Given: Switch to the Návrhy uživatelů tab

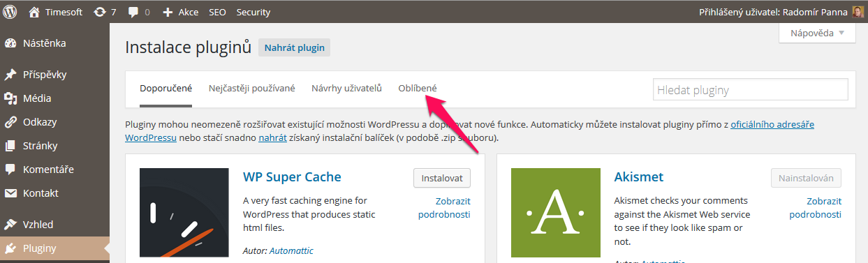Looking at the screenshot, I should (346, 89).
